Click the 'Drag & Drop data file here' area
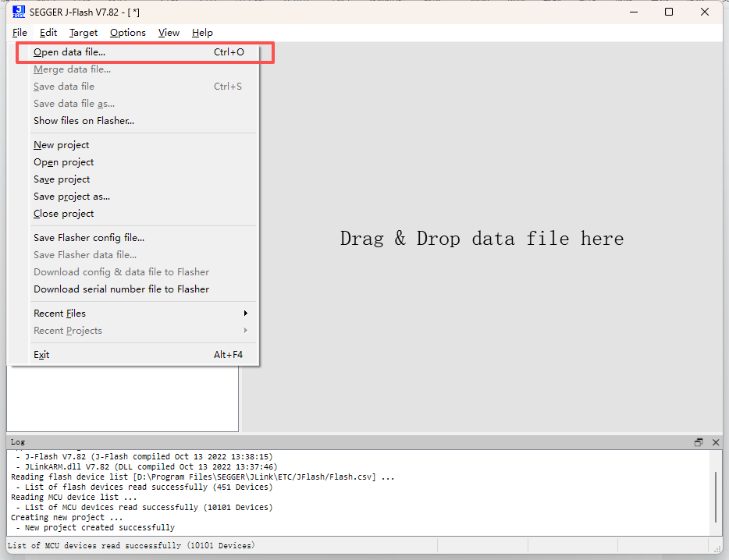 click(482, 239)
